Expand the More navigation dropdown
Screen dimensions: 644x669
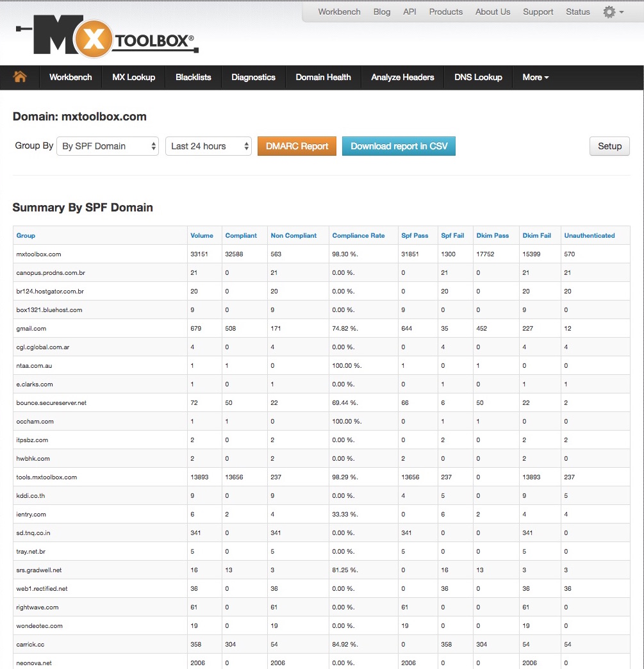tap(535, 77)
